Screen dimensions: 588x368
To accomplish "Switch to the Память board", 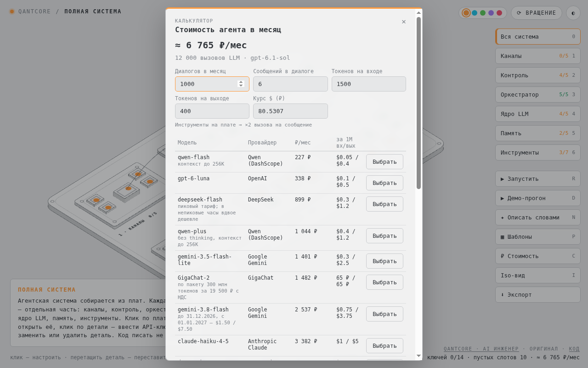I will [x=538, y=133].
